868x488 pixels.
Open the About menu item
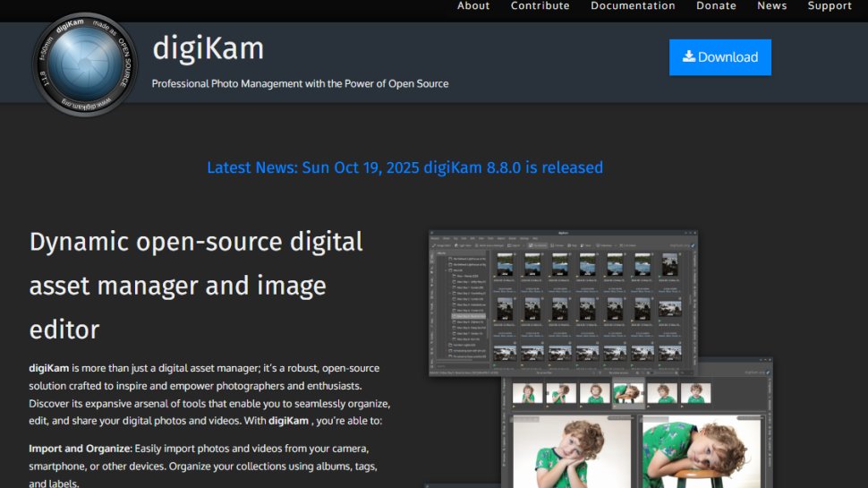473,6
